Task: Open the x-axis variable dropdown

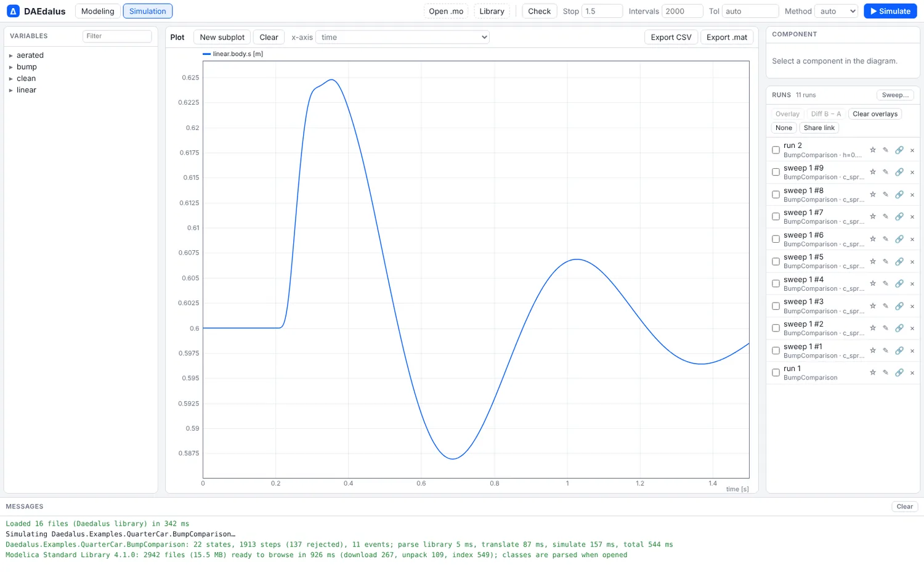Action: tap(402, 37)
